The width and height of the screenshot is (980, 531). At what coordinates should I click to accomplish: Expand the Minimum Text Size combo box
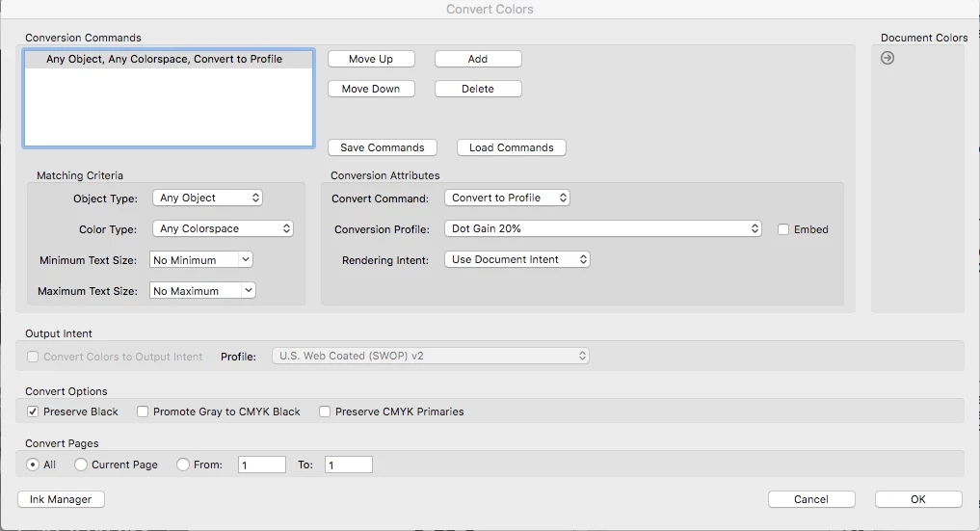pyautogui.click(x=245, y=260)
